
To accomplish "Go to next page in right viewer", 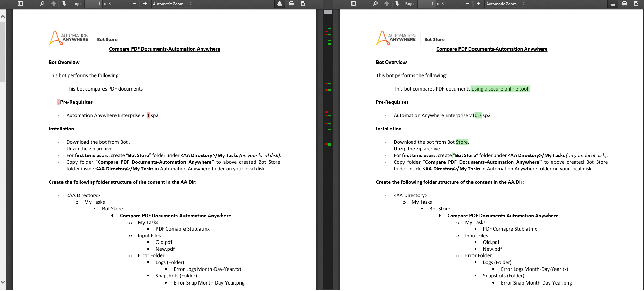I will (x=397, y=4).
